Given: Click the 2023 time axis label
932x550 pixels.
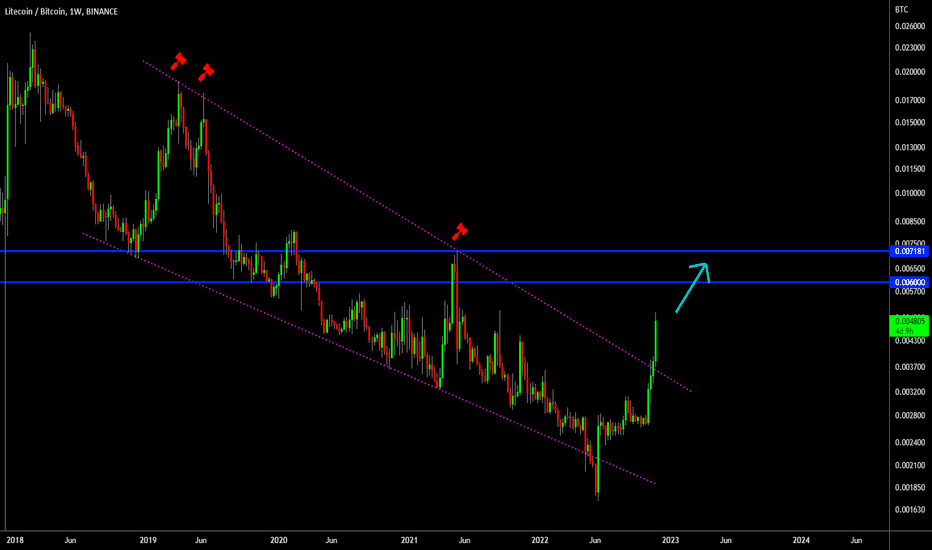Looking at the screenshot, I should (670, 540).
